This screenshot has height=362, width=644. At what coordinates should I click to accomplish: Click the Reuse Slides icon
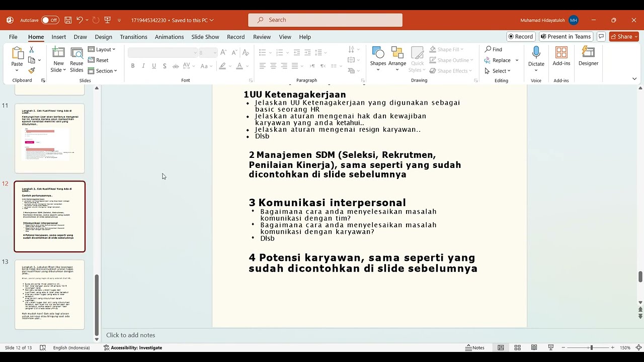(x=76, y=53)
